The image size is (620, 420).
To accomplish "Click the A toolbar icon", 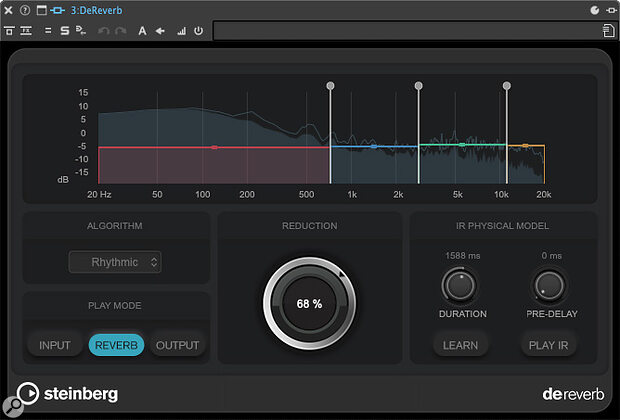I will click(142, 31).
